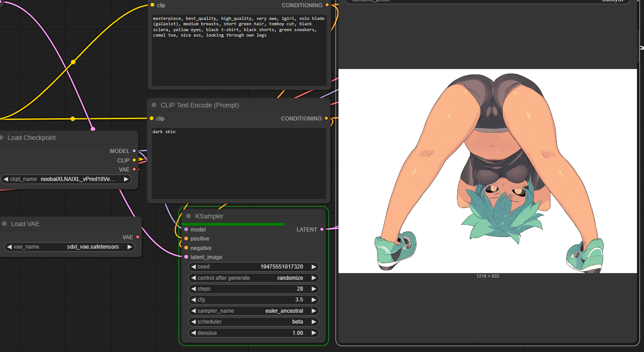Raise denoise with the right arrow

tap(314, 333)
